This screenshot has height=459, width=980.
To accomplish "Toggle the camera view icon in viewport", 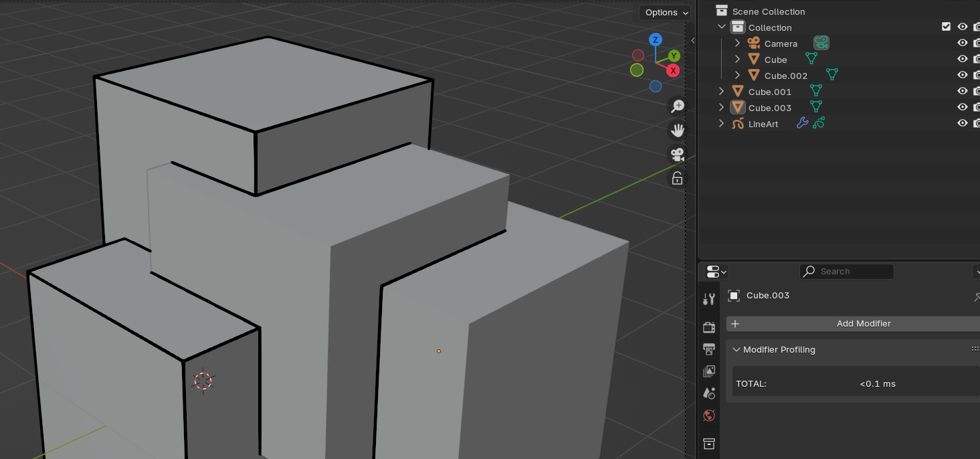I will 677,155.
